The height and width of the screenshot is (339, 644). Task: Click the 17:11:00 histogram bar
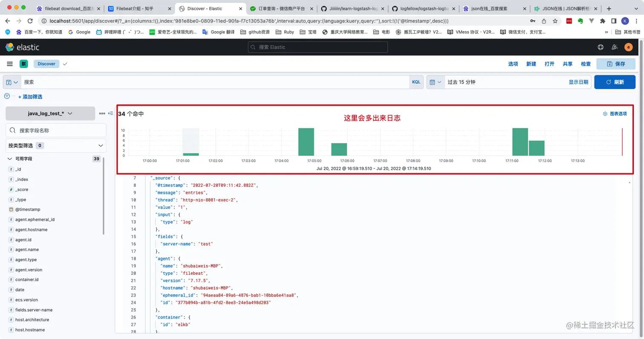tap(520, 142)
